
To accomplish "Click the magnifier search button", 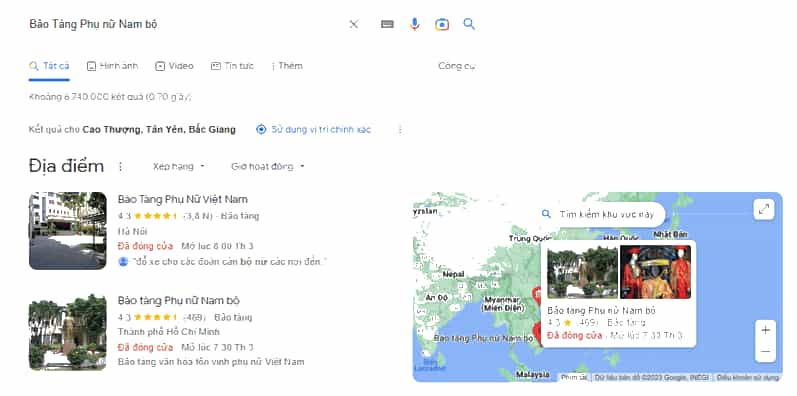I will point(469,24).
